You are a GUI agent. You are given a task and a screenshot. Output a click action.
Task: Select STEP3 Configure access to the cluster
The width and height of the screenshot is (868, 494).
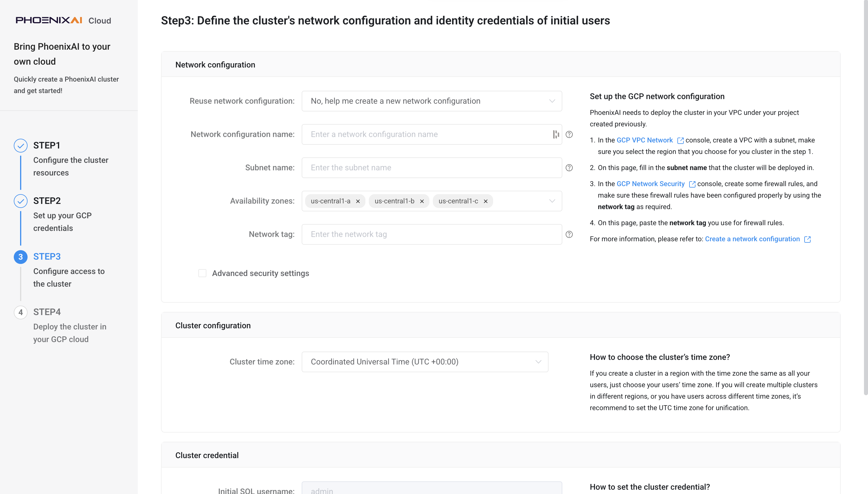pyautogui.click(x=69, y=270)
